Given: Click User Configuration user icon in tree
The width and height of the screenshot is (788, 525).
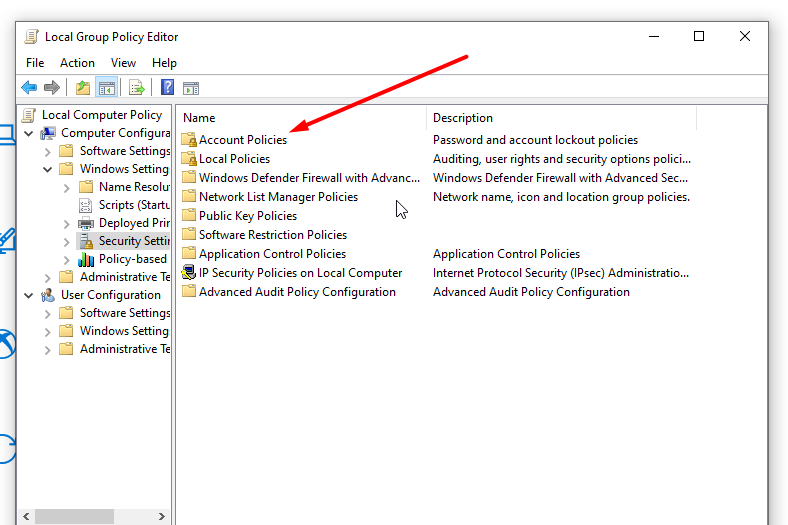Looking at the screenshot, I should click(x=48, y=295).
